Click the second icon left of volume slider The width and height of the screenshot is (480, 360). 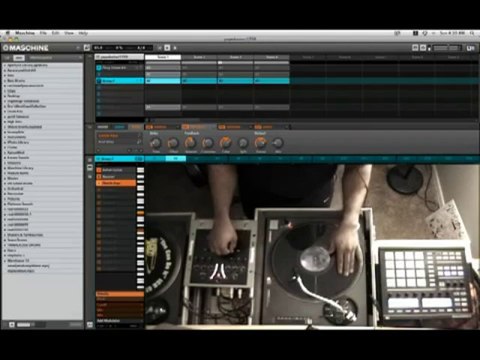coord(423,48)
